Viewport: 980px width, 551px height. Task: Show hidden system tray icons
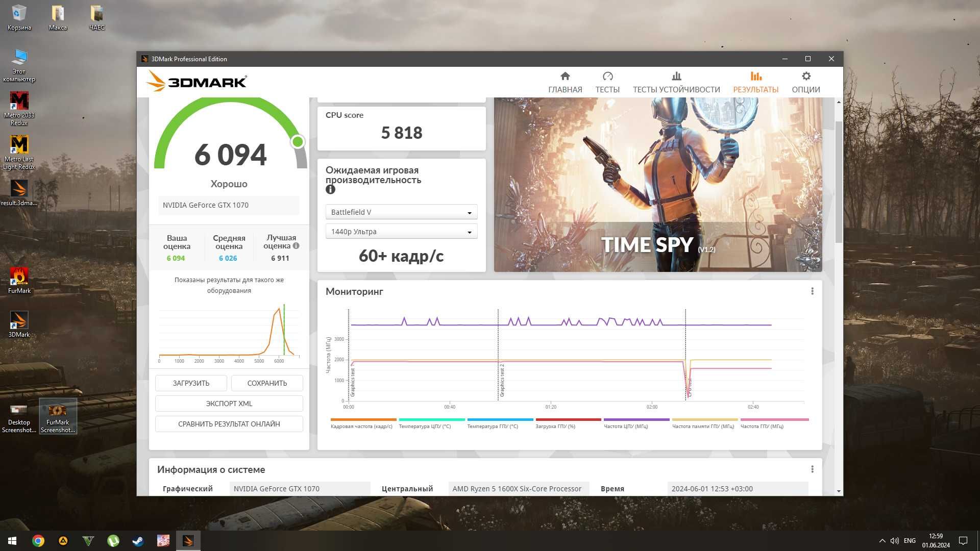click(882, 541)
